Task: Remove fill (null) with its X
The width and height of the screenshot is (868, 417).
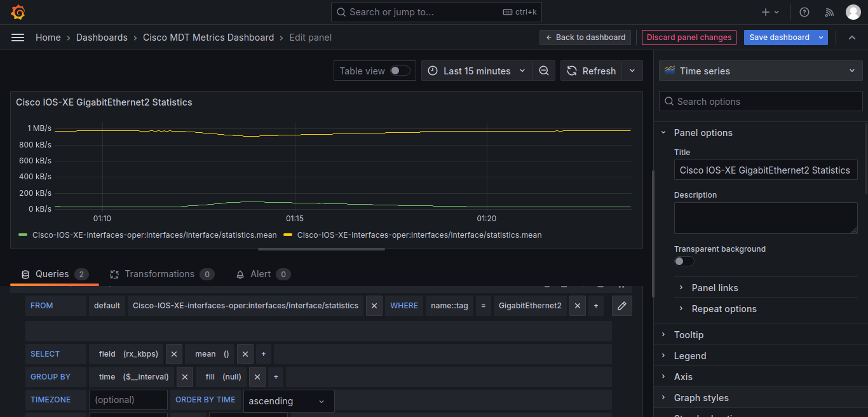Action: 257,377
